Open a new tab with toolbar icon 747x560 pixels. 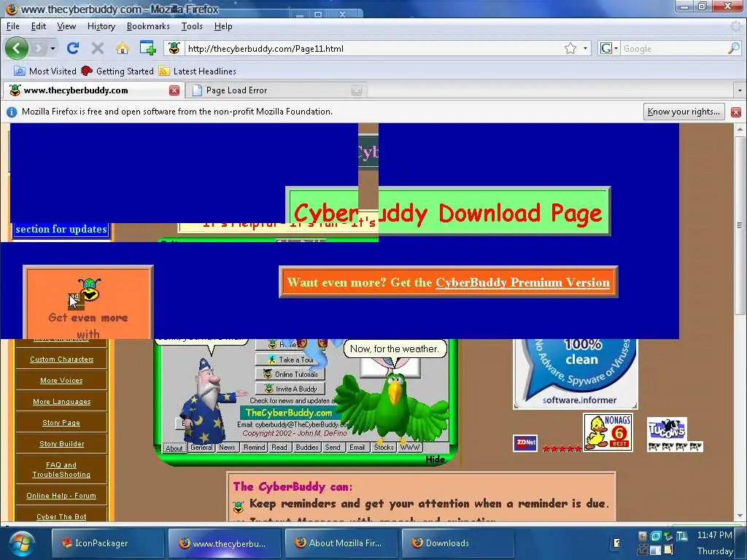coord(147,48)
